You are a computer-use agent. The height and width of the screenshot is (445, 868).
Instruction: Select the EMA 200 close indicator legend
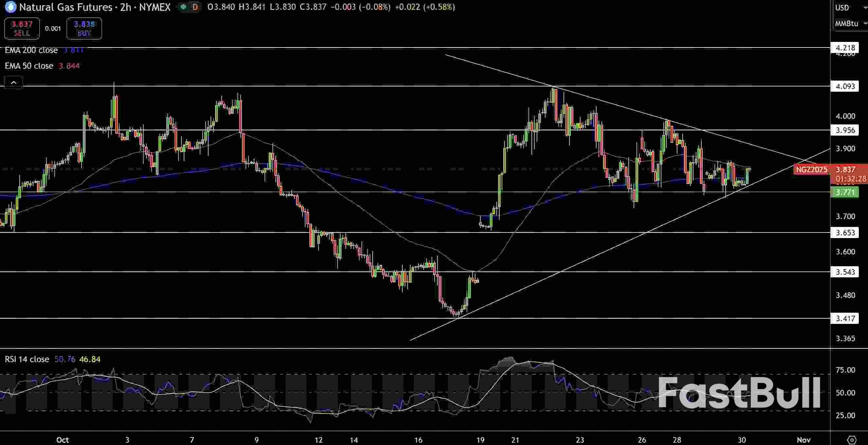31,50
